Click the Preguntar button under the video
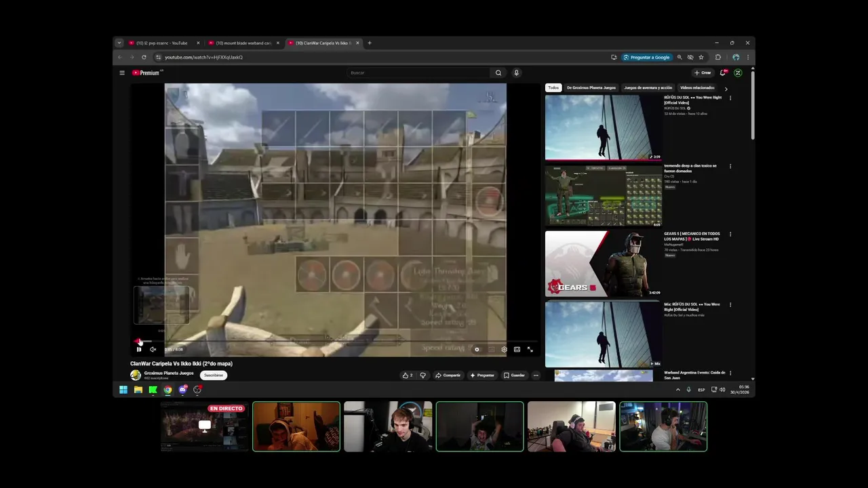Viewport: 868px width, 488px height. click(482, 375)
